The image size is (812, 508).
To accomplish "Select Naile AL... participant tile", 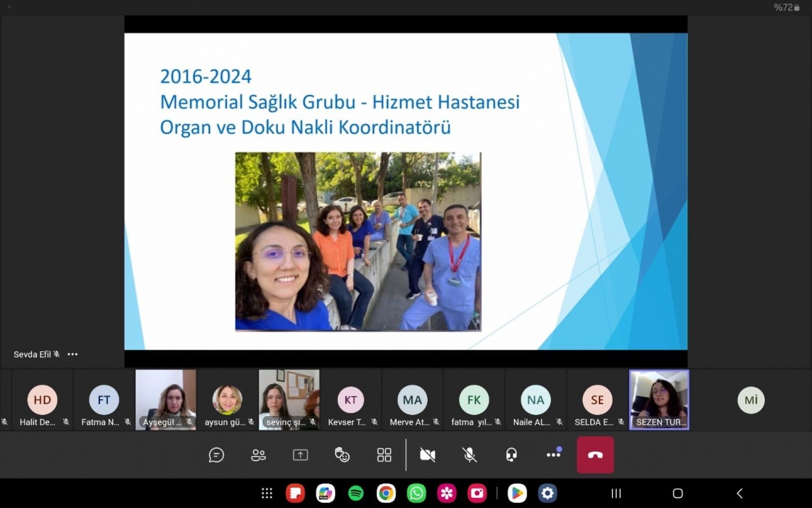I will point(536,400).
